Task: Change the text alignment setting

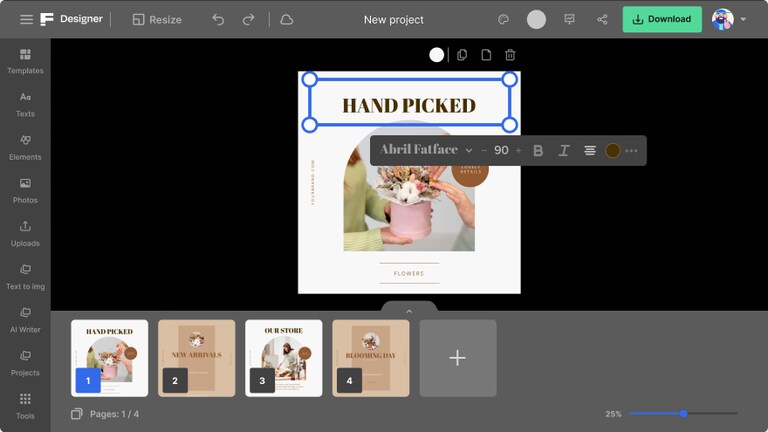Action: coord(590,150)
